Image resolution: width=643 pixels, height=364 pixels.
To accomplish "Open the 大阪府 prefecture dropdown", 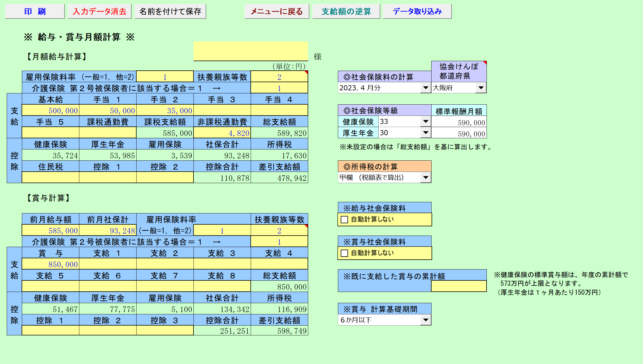I will click(481, 88).
